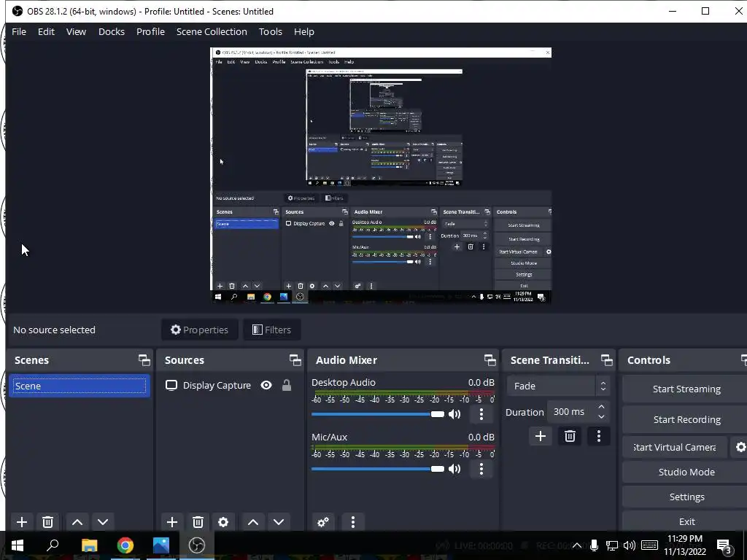This screenshot has width=747, height=560.
Task: Mute Mic/Aux speaker icon
Action: (x=454, y=469)
